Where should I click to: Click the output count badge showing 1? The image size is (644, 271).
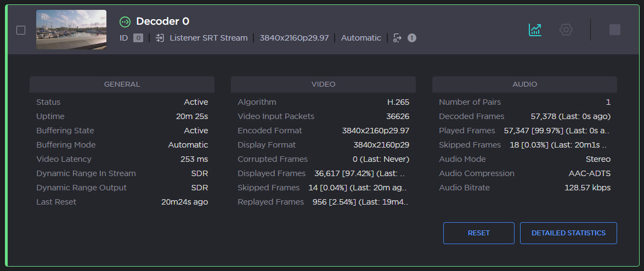411,38
